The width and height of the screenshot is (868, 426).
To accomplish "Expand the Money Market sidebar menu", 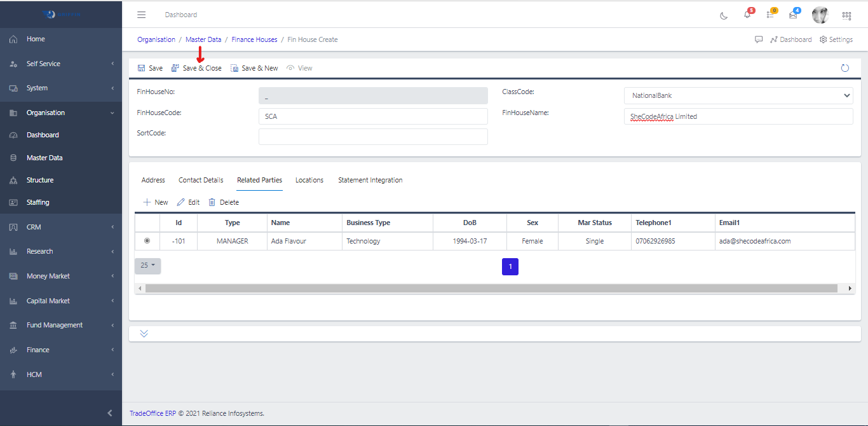I will click(61, 276).
